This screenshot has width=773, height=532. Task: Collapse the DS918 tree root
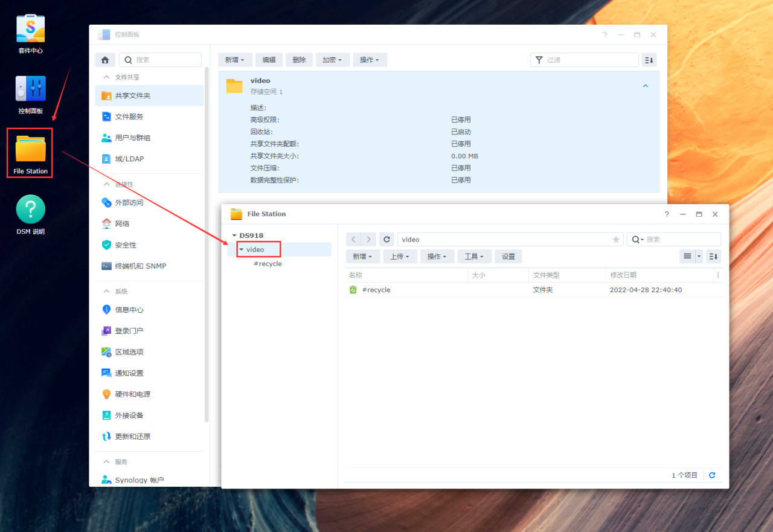point(234,236)
